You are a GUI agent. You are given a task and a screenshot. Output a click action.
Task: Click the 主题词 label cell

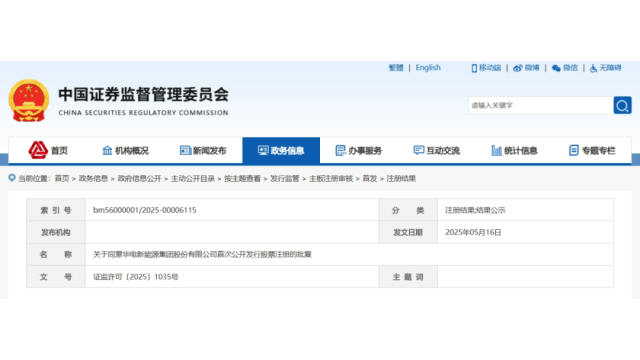point(408,277)
